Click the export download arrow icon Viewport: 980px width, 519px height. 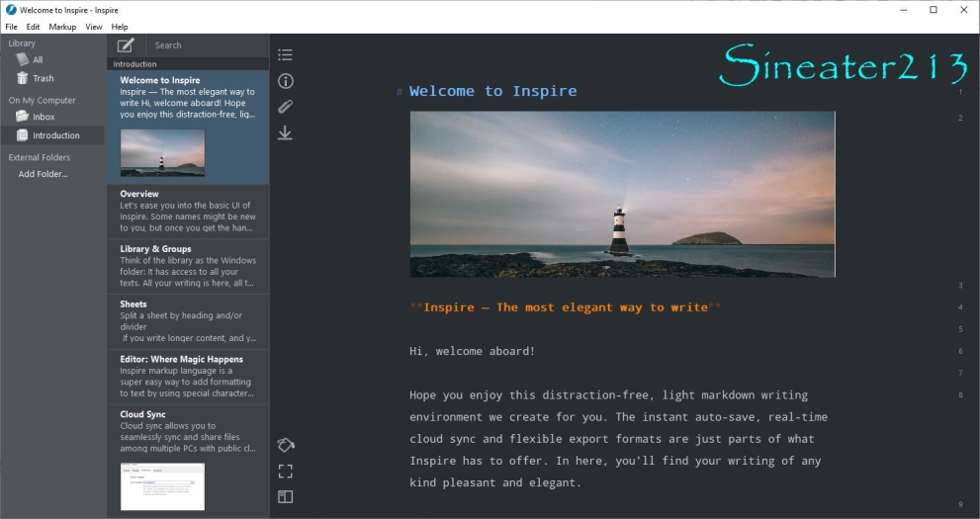[285, 132]
